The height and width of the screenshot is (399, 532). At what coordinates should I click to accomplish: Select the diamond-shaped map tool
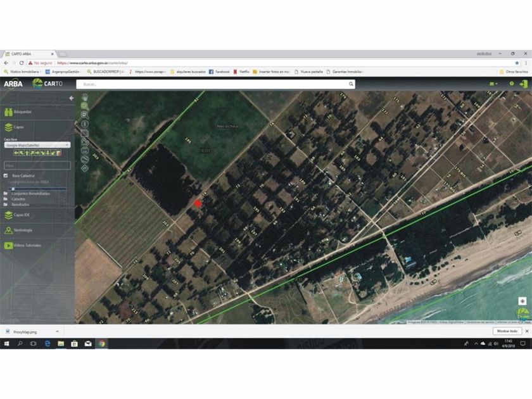point(85,168)
